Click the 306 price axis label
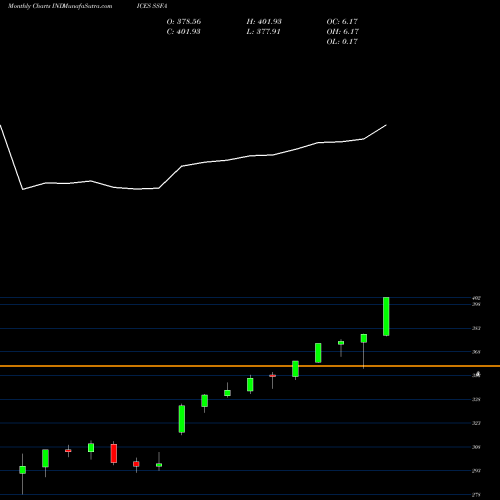Image resolution: width=500 pixels, height=500 pixels. 476,447
